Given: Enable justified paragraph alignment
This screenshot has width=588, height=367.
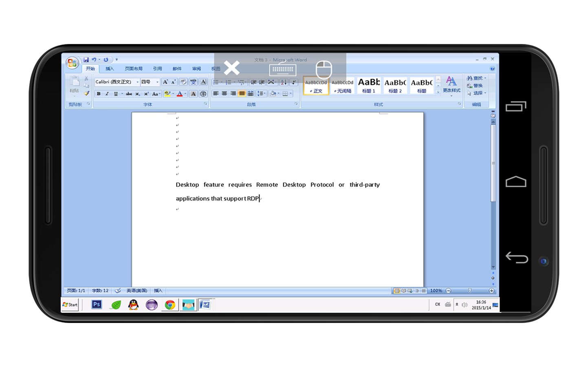Looking at the screenshot, I should (x=242, y=93).
